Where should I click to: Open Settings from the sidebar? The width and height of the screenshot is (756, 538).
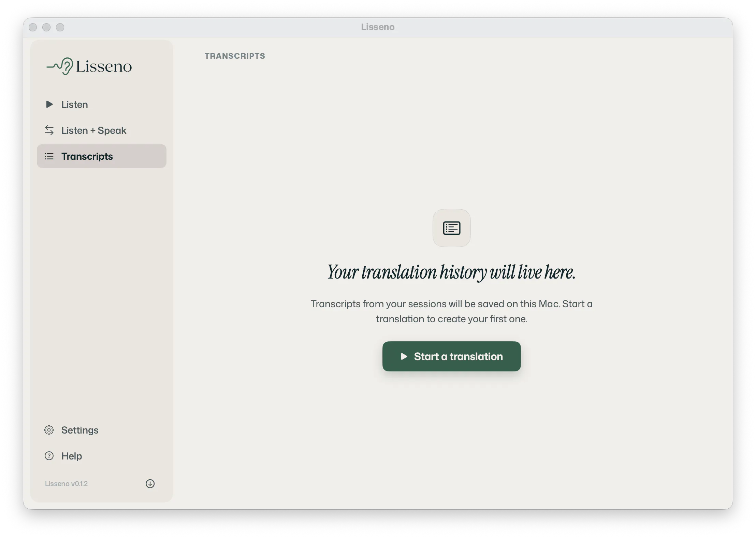coord(101,430)
